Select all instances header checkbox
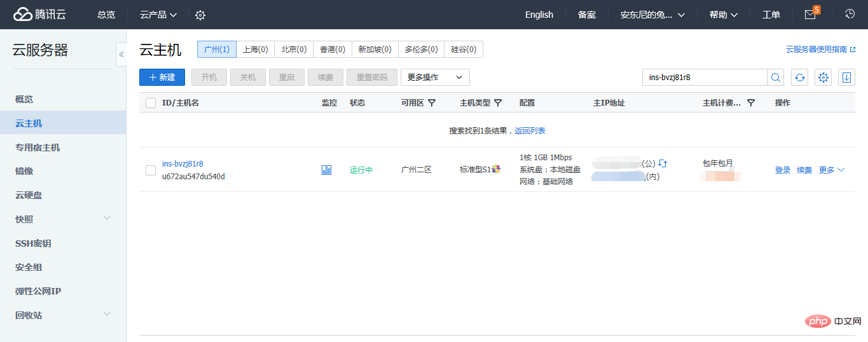 point(151,103)
